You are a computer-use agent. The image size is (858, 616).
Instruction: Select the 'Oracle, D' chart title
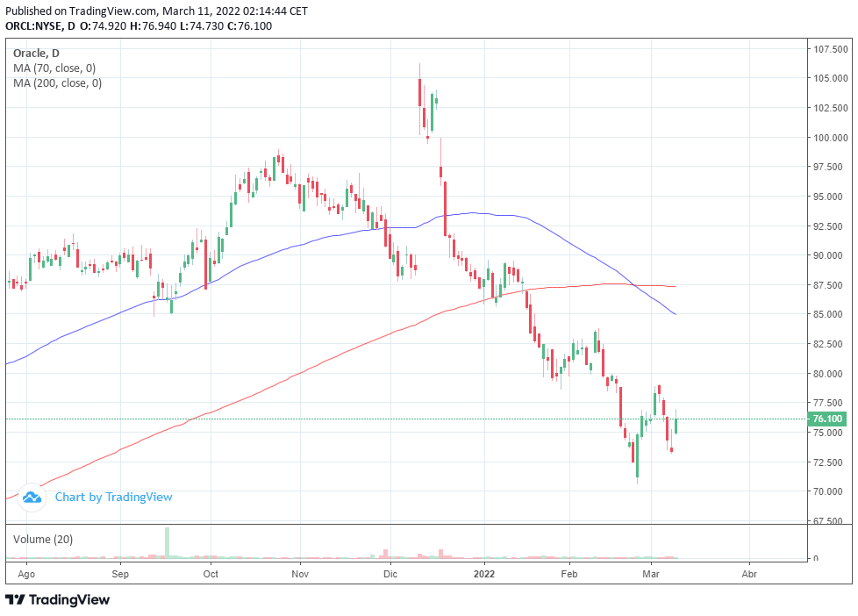click(x=36, y=54)
